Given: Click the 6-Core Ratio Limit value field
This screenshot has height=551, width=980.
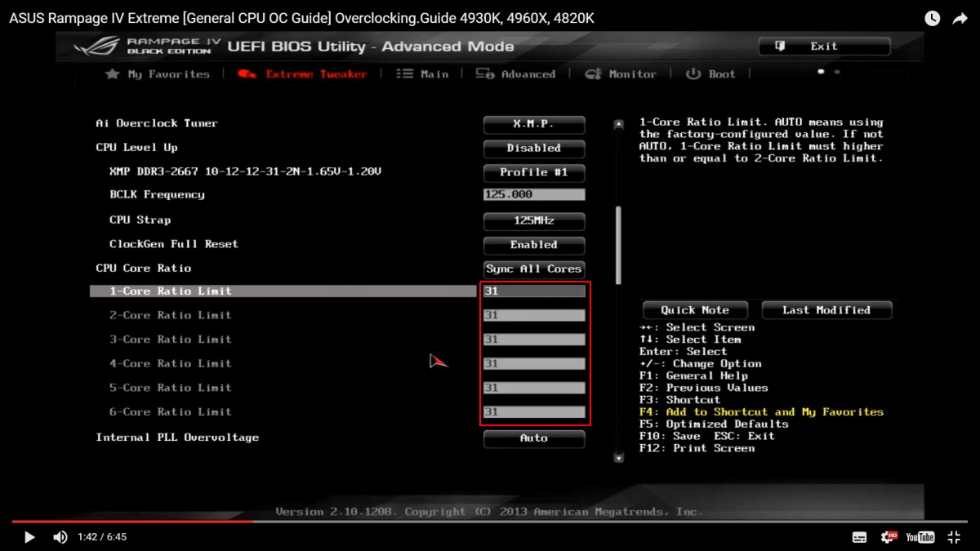Looking at the screenshot, I should [x=534, y=412].
